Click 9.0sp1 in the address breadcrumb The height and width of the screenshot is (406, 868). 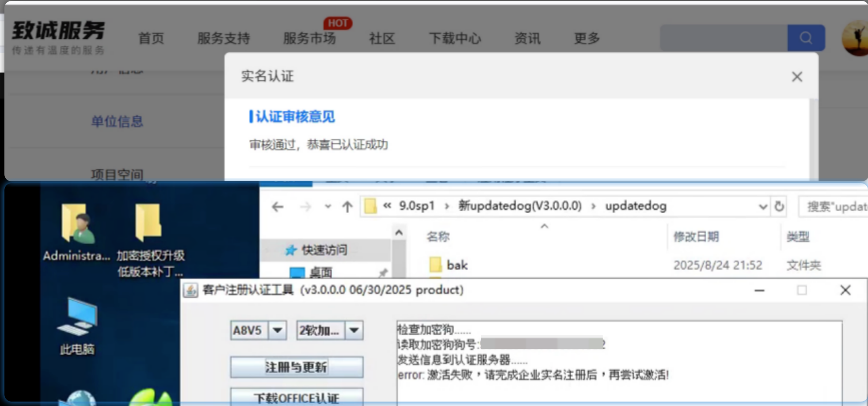pyautogui.click(x=417, y=206)
